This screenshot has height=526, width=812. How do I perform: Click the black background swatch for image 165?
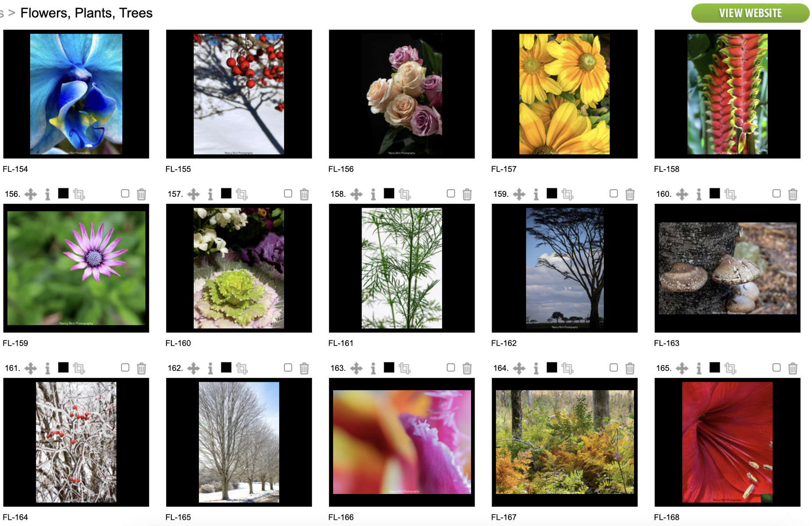pyautogui.click(x=715, y=367)
